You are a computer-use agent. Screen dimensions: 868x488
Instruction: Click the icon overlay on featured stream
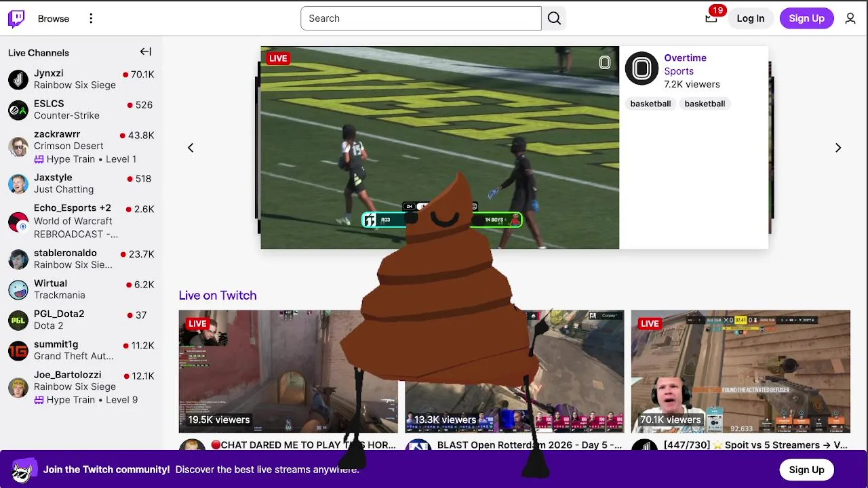[605, 63]
